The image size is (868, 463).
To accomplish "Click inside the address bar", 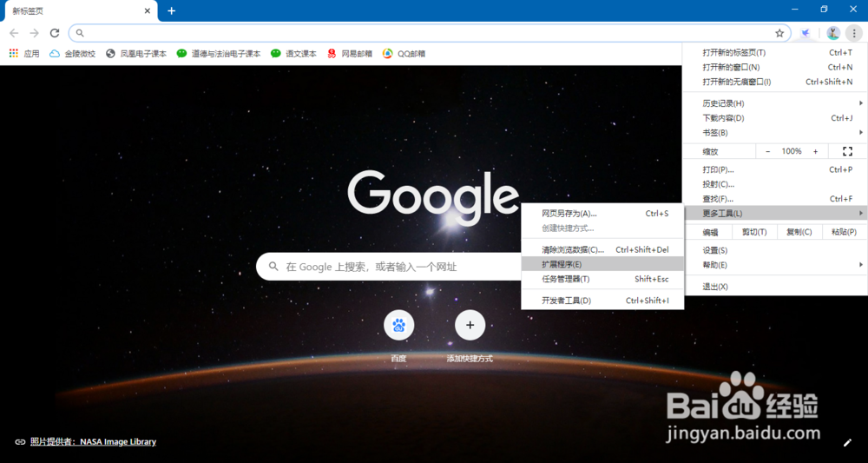I will pyautogui.click(x=430, y=33).
